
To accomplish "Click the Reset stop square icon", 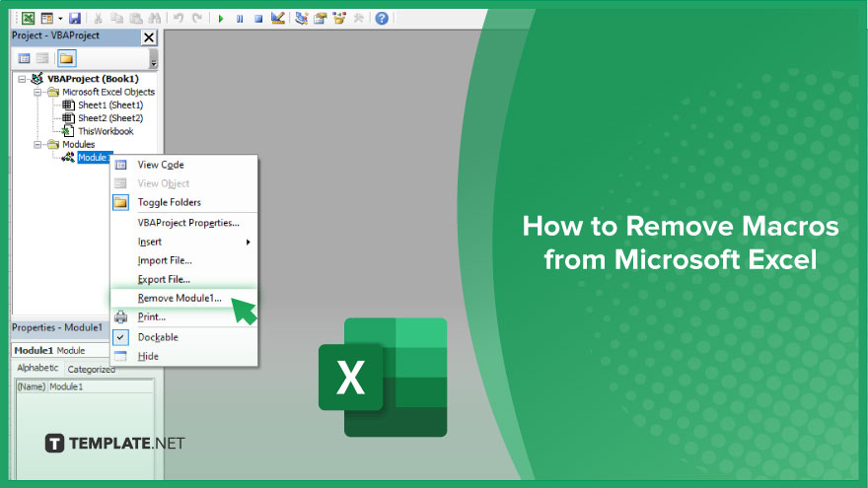I will (x=258, y=19).
